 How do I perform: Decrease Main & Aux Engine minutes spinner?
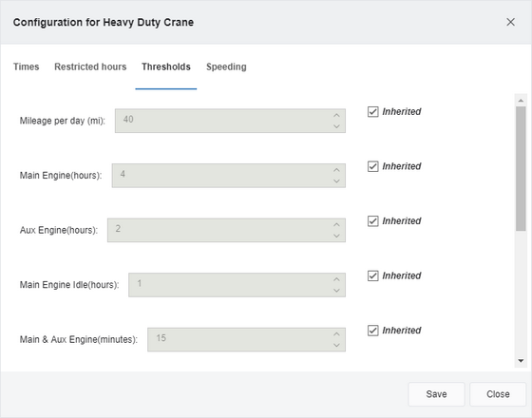(336, 345)
